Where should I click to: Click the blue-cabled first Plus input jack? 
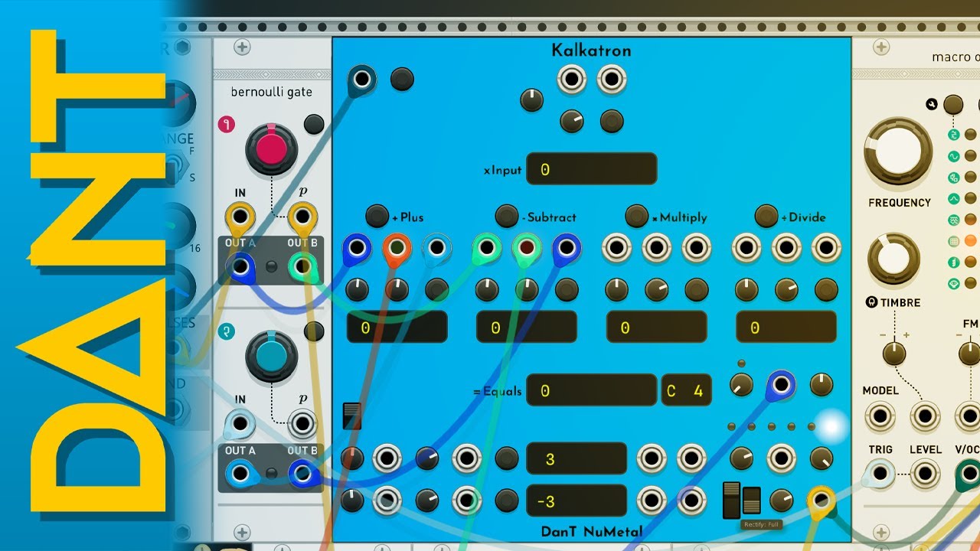(x=357, y=247)
